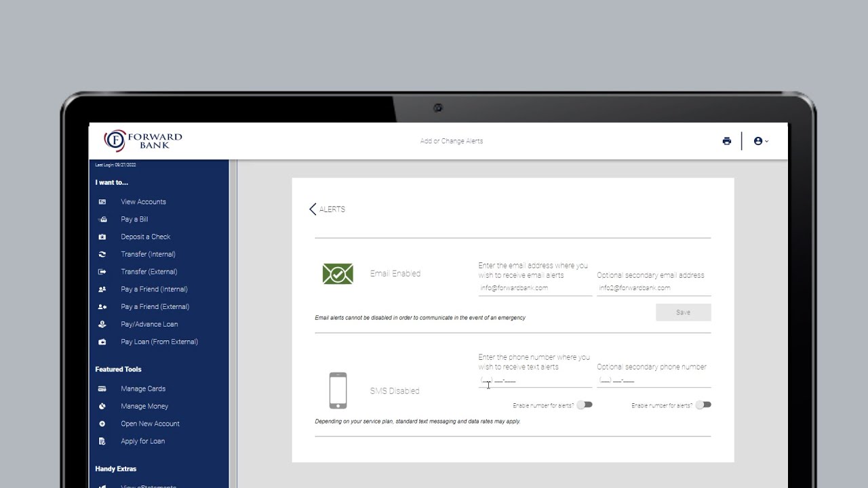Image resolution: width=868 pixels, height=488 pixels.
Task: Click the Pay Loan (From External) icon
Action: (102, 342)
